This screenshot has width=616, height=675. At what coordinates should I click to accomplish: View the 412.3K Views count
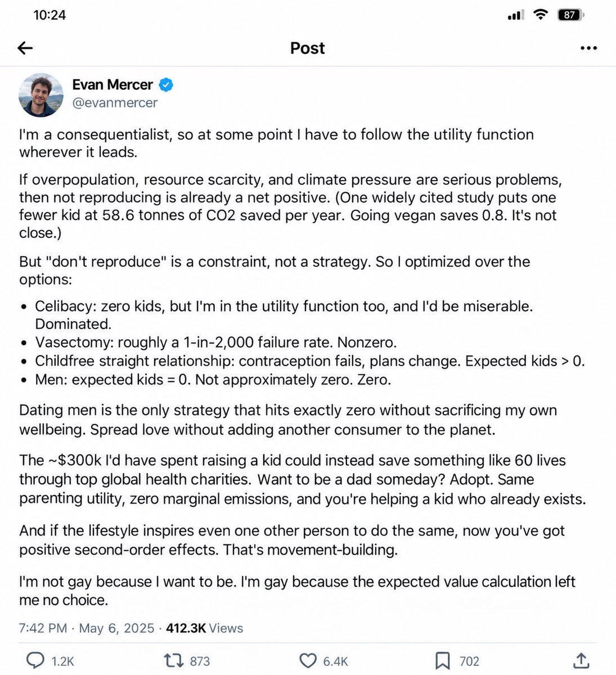tap(205, 628)
